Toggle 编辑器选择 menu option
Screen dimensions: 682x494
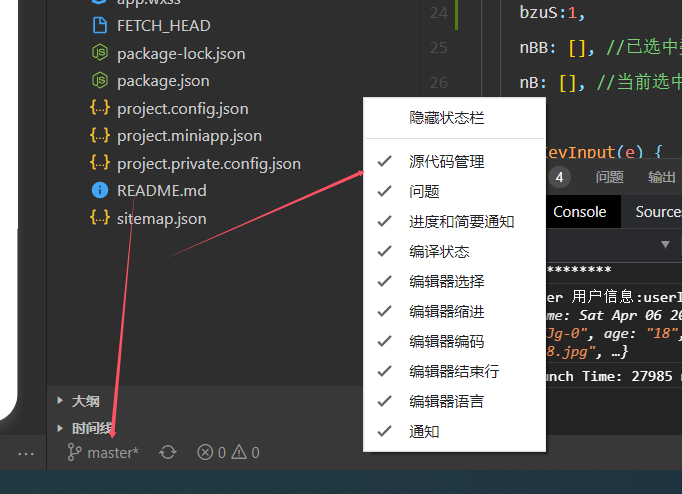(455, 281)
